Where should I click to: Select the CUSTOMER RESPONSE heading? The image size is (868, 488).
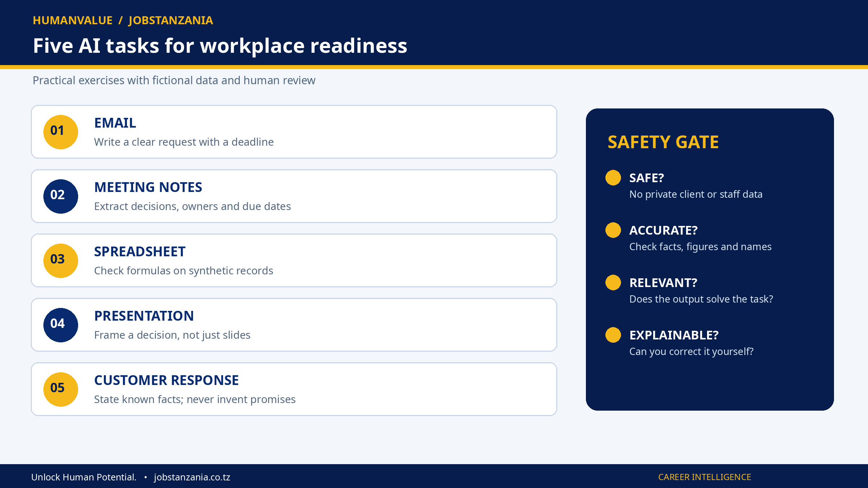pos(166,380)
